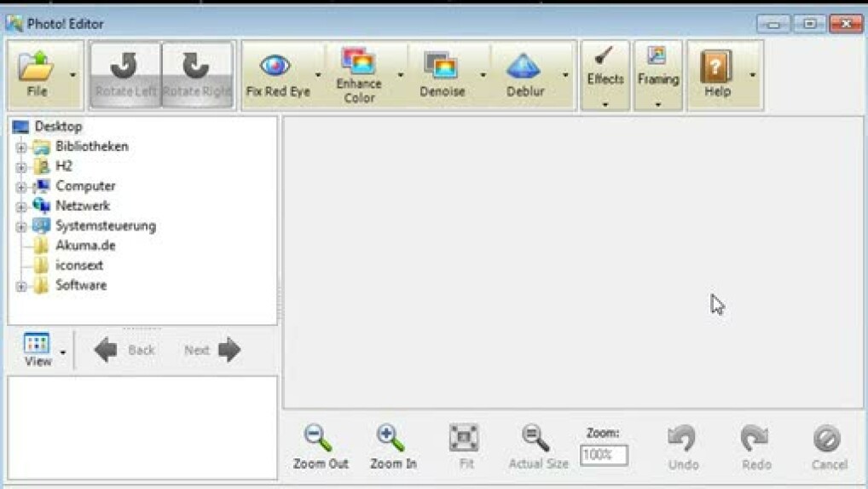Click the Fix Red Eye tool icon
This screenshot has width=868, height=489.
pos(275,66)
